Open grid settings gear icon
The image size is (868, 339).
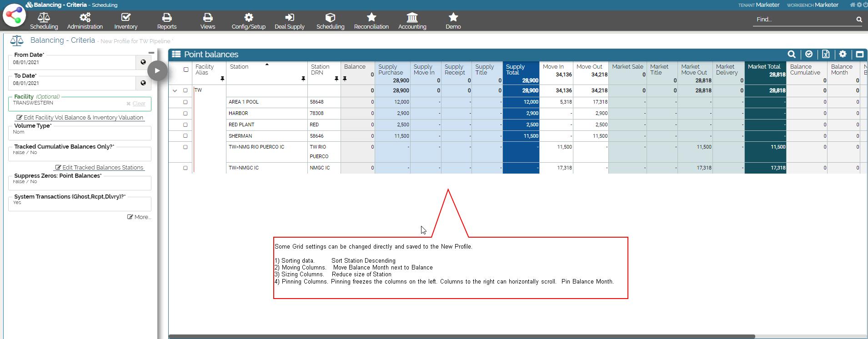[x=843, y=55]
